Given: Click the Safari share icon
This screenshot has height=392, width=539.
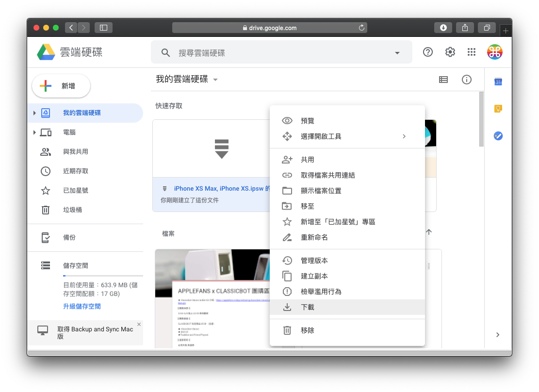Looking at the screenshot, I should click(465, 28).
